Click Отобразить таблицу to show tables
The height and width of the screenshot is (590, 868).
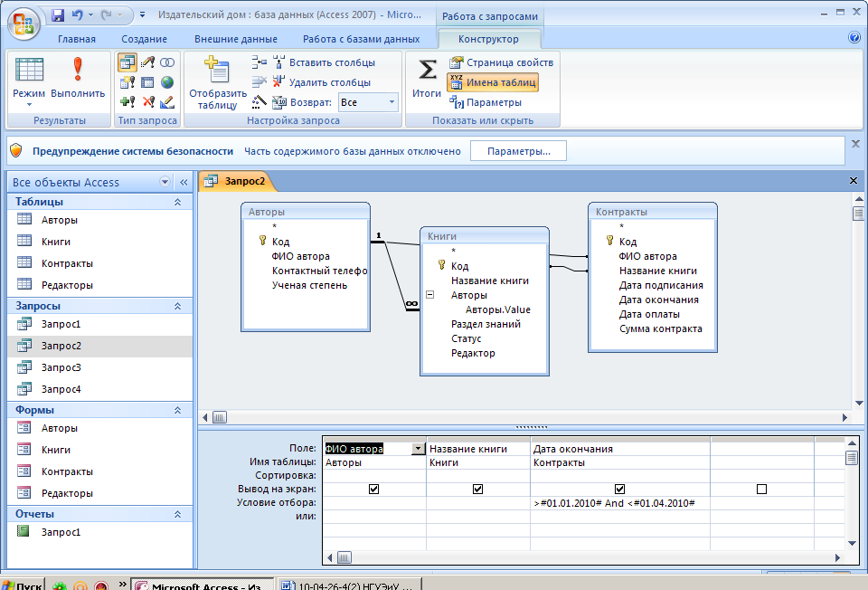(217, 82)
